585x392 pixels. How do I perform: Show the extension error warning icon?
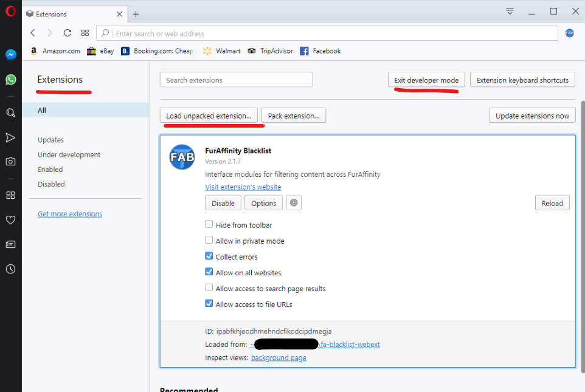[294, 202]
